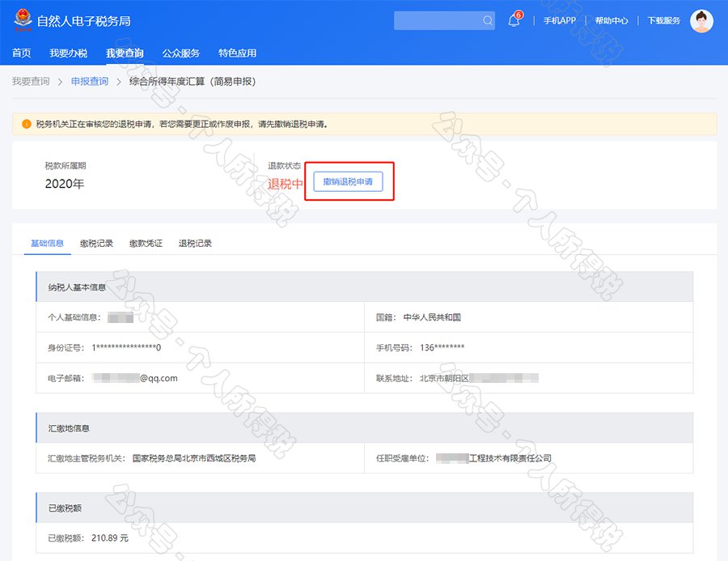This screenshot has height=561, width=728.
Task: Select 我要查询 navigation item
Action: click(125, 53)
